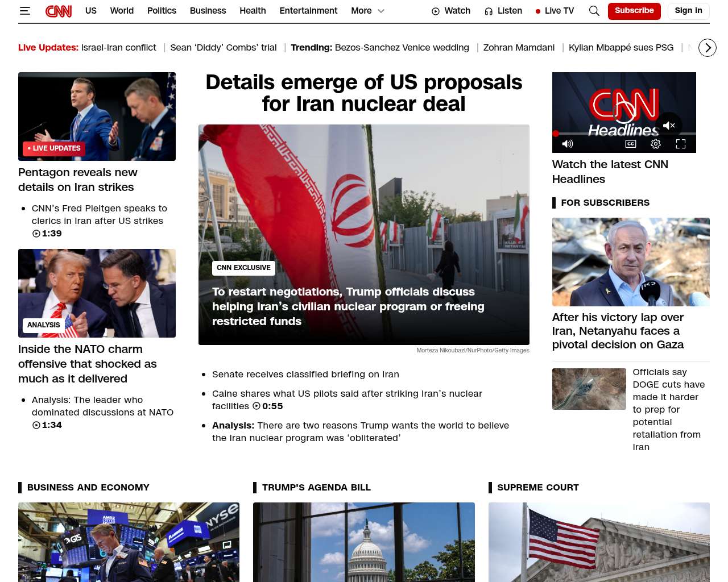Go to the Politics section
728x582 pixels.
(162, 11)
